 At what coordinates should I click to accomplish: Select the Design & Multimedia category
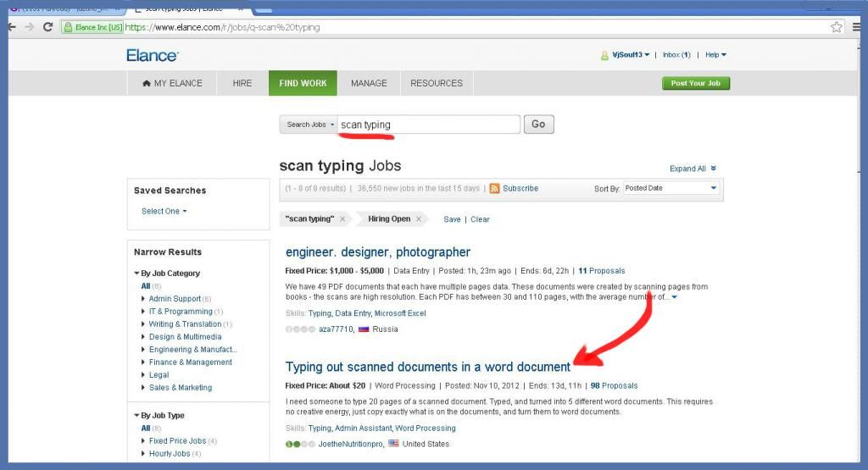[x=185, y=337]
